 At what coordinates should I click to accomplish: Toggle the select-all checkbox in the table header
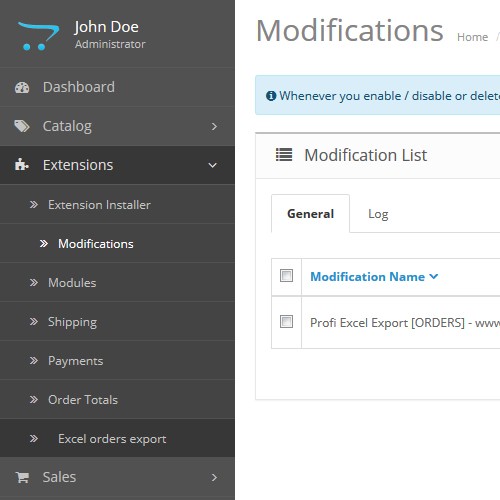click(286, 276)
